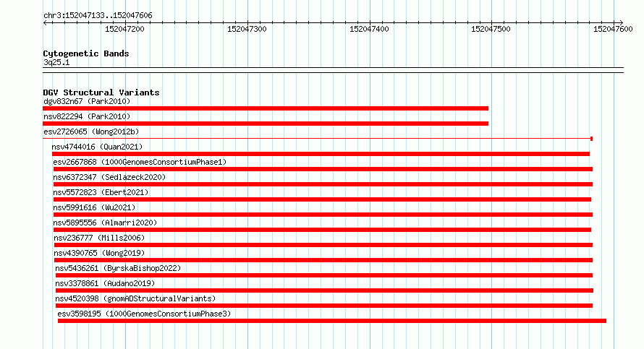Click the dgv832n67 (Park2010) variant label

coord(87,101)
